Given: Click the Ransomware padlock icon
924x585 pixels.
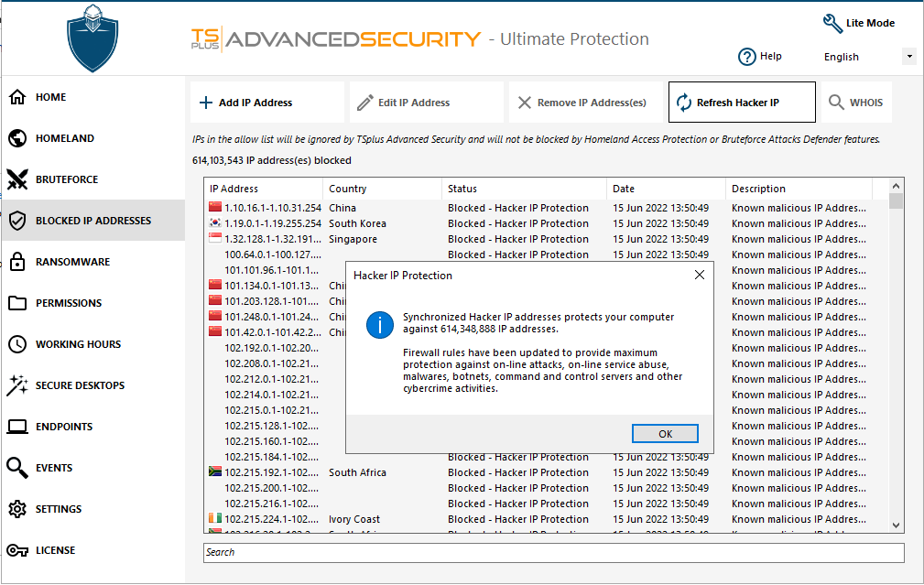Looking at the screenshot, I should coord(17,262).
